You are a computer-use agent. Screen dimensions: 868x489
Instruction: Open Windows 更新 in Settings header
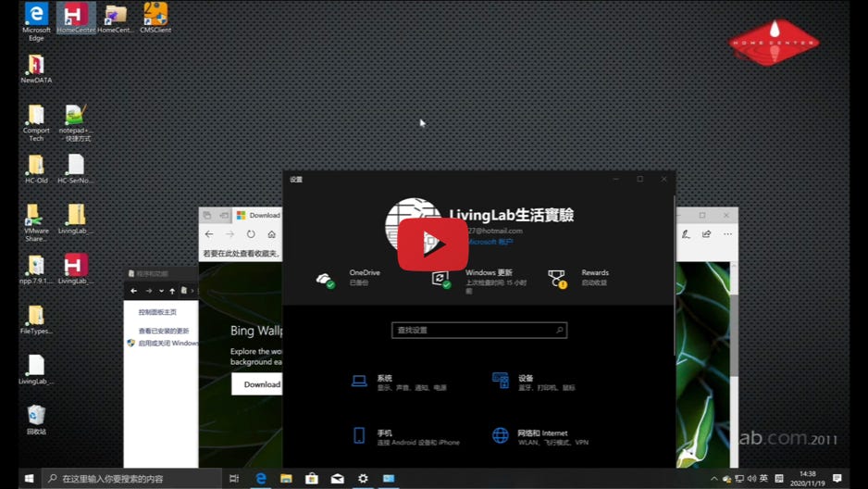pos(478,280)
